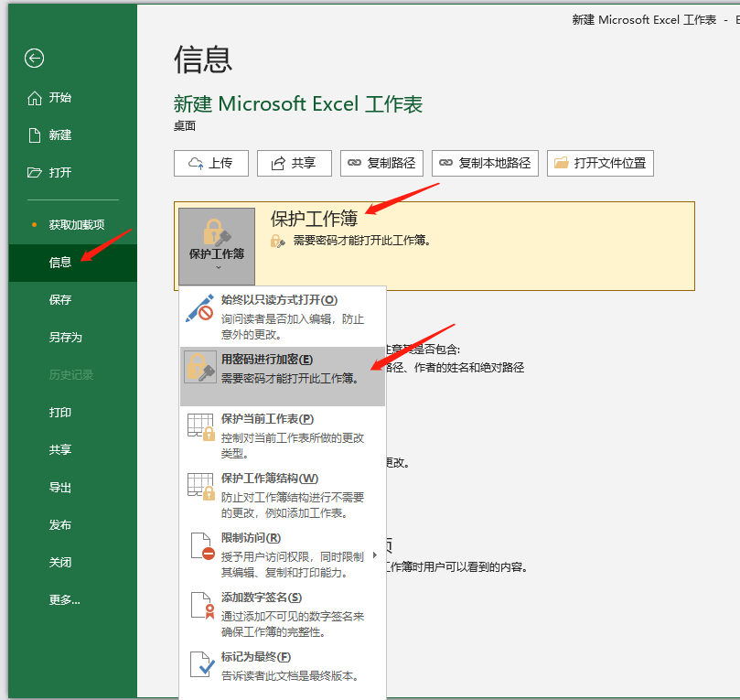This screenshot has height=700, width=740.
Task: Choose 另存为 in the sidebar
Action: 72,337
